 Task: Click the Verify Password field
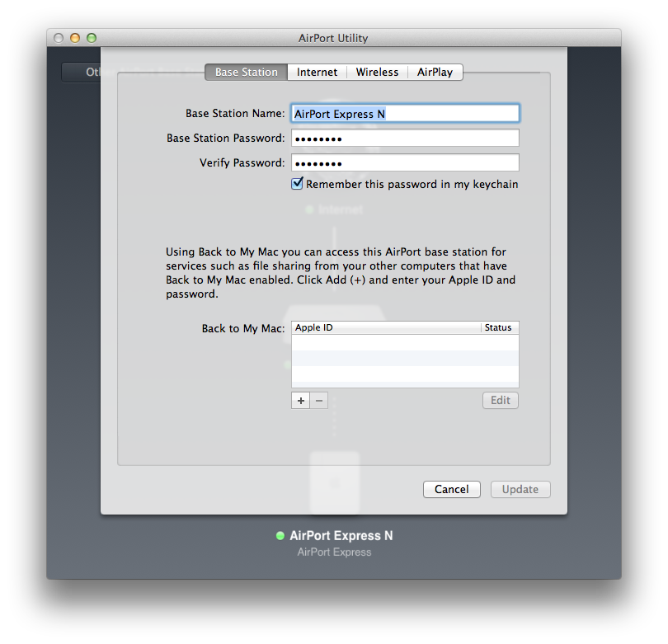[x=405, y=163]
